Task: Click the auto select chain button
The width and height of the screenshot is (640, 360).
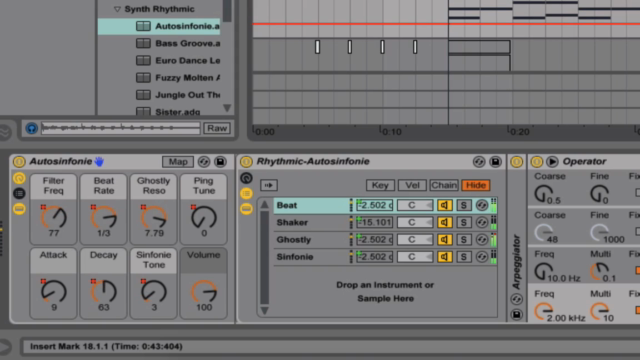Action: pos(269,185)
